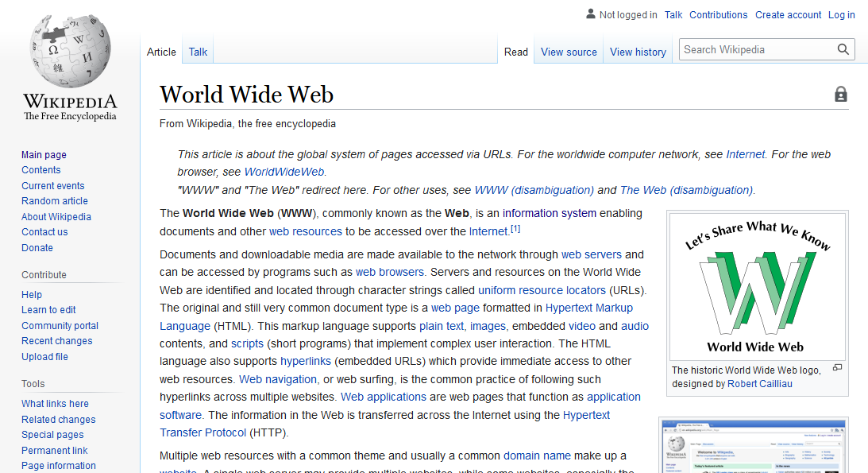Open Learn to edit link
868x473 pixels.
coord(48,310)
